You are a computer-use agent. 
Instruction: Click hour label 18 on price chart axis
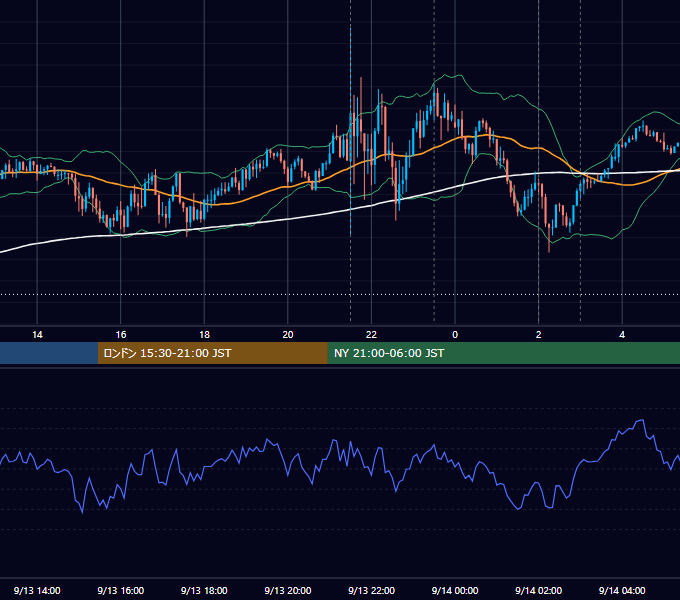(x=204, y=335)
